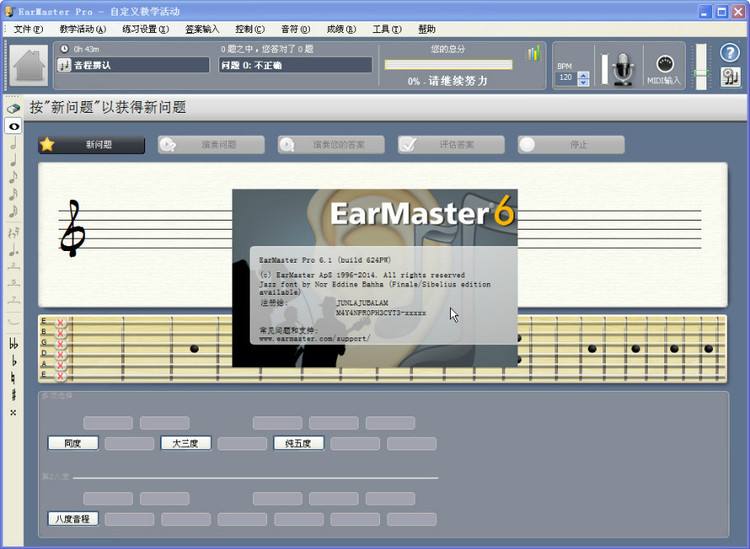Select the thirty-second note tool
Image resolution: width=750 pixels, height=549 pixels.
pos(14,211)
